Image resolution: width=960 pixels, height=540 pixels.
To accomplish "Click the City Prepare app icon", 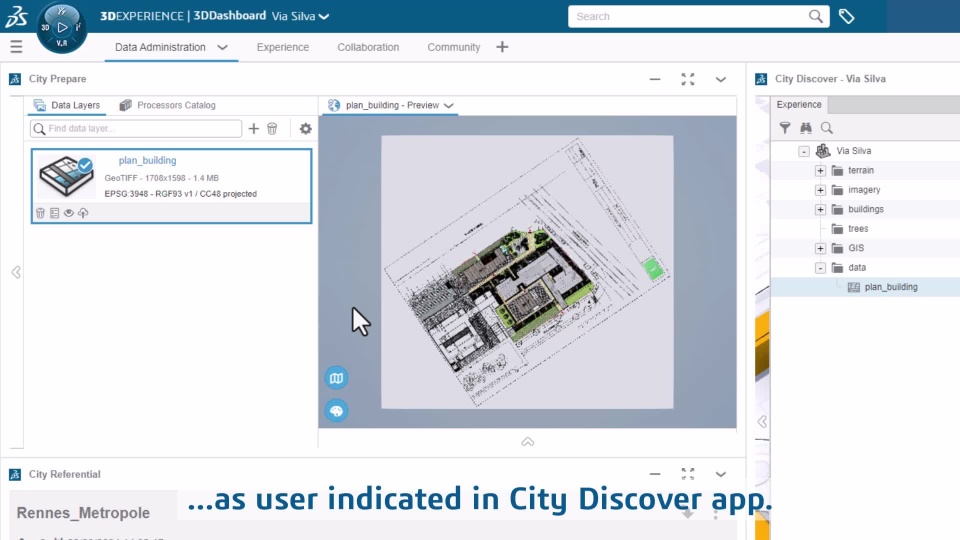I will (x=15, y=79).
